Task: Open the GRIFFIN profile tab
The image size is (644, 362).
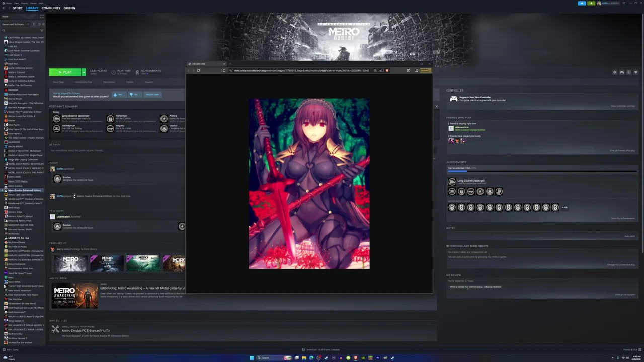Action: [x=69, y=8]
